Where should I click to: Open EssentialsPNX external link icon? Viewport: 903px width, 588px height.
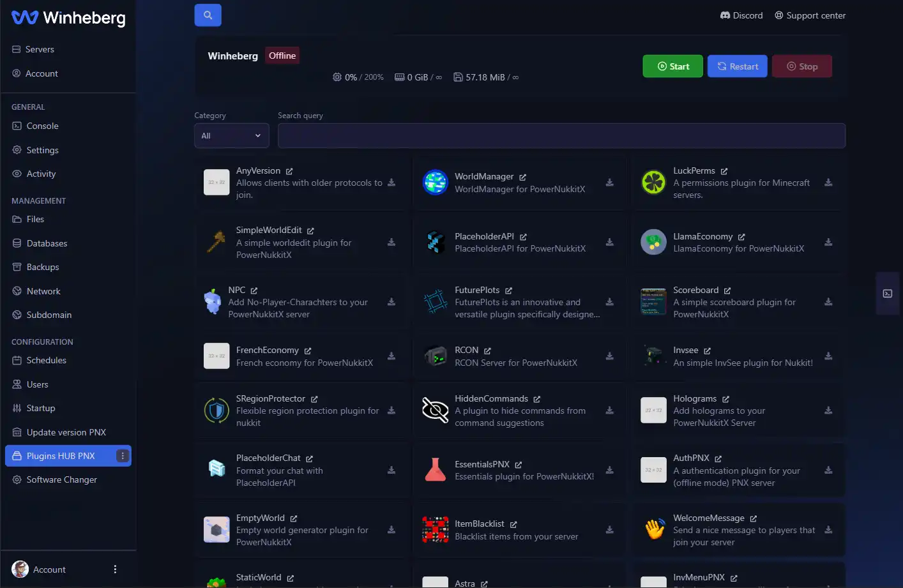point(519,465)
